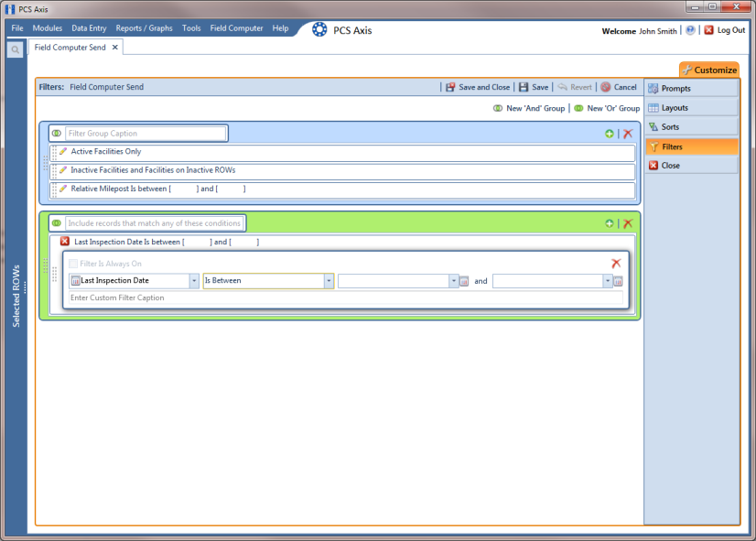This screenshot has height=541, width=756.
Task: Open the Help menu
Action: 281,28
